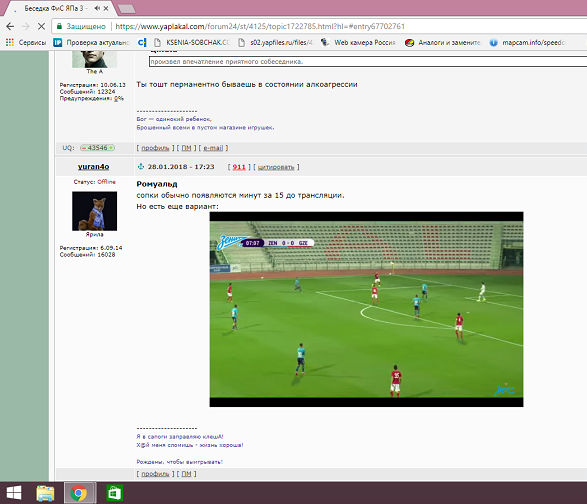Open the Zenit football match image
This screenshot has width=587, height=504.
click(366, 309)
